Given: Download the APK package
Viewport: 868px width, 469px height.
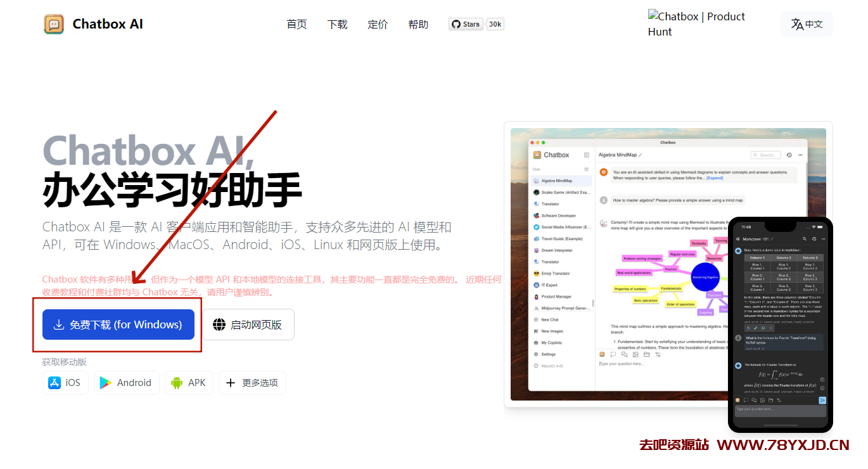Looking at the screenshot, I should [189, 383].
